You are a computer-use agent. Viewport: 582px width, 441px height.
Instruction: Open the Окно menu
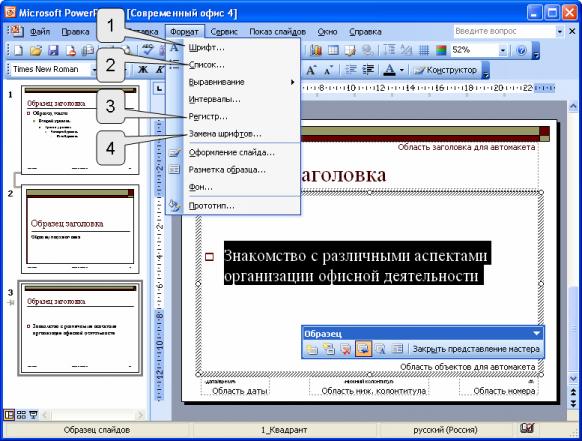click(327, 32)
